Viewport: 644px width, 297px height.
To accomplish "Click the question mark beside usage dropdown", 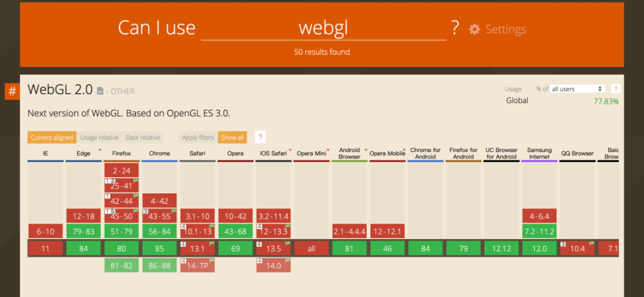I will click(615, 89).
